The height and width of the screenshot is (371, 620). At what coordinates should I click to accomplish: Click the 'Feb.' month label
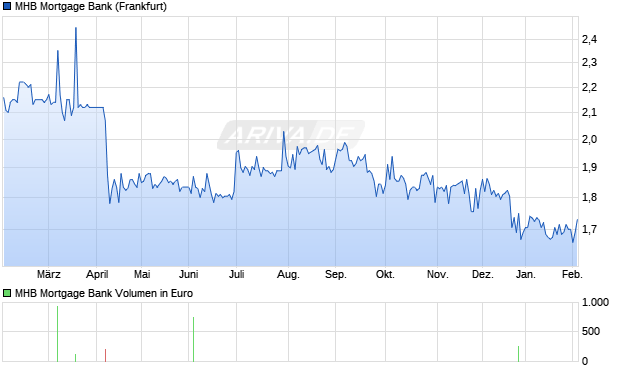(573, 274)
